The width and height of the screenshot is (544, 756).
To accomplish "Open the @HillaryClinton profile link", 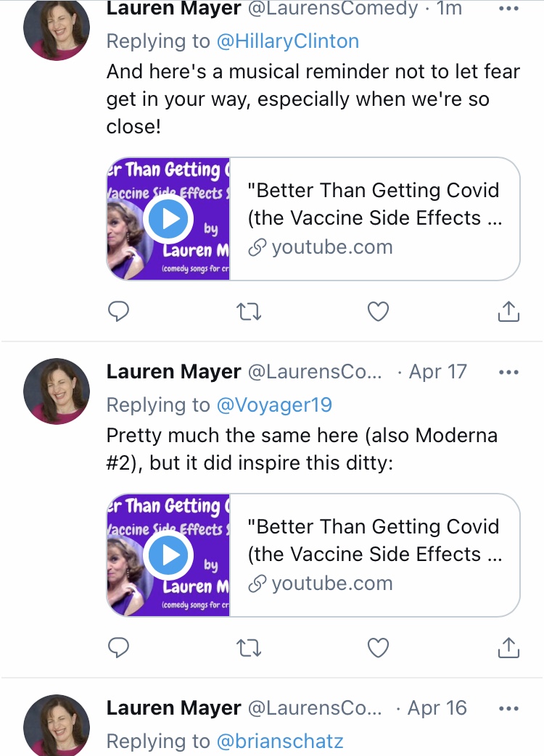I will tap(288, 41).
